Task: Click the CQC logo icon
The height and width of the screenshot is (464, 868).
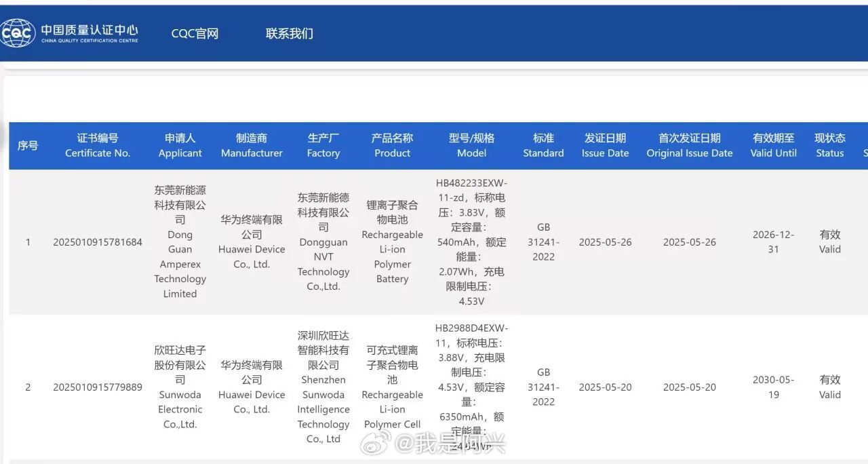Action: point(18,33)
